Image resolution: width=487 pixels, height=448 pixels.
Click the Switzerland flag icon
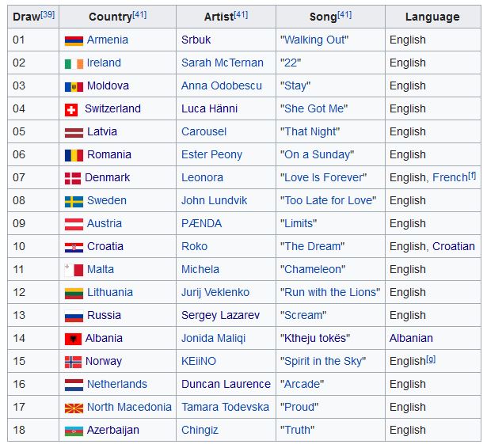coord(71,109)
